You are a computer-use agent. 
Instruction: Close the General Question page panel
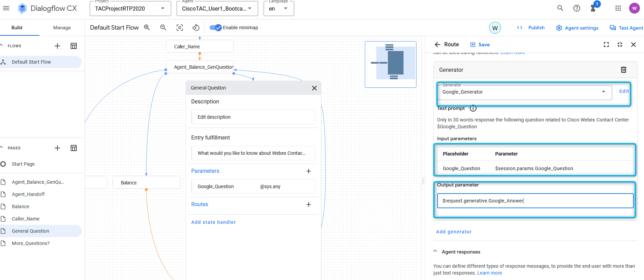tap(314, 88)
